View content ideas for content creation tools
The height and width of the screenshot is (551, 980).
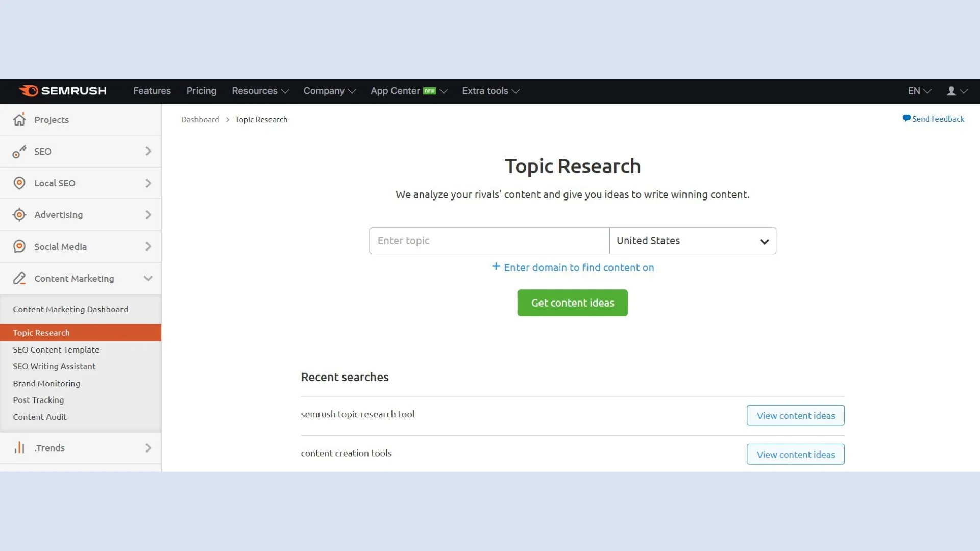pos(795,454)
